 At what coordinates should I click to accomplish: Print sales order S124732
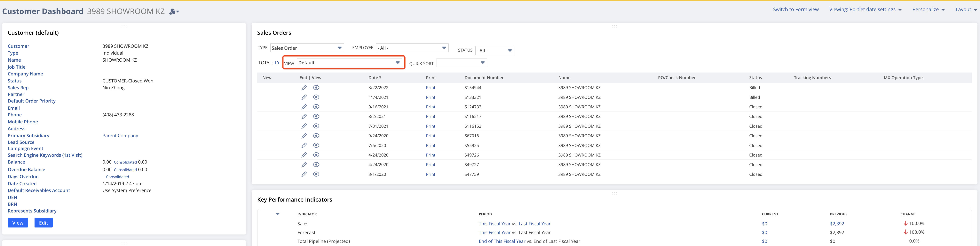[x=431, y=107]
